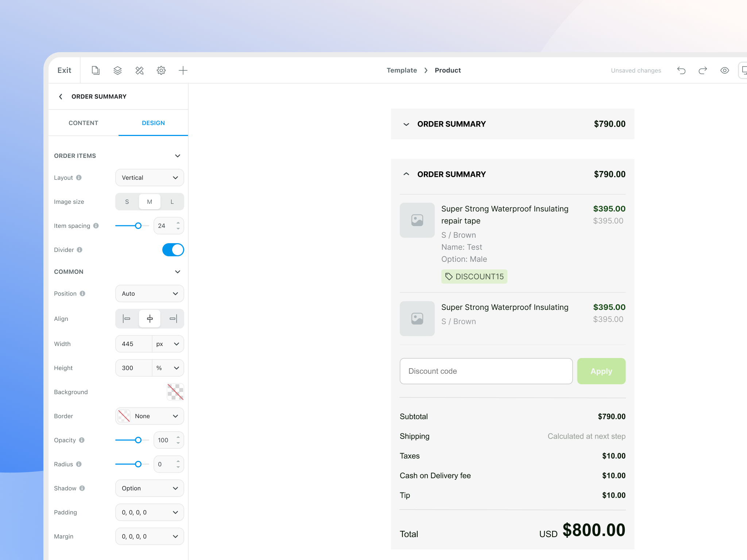Click the Shadow info icon

(82, 488)
